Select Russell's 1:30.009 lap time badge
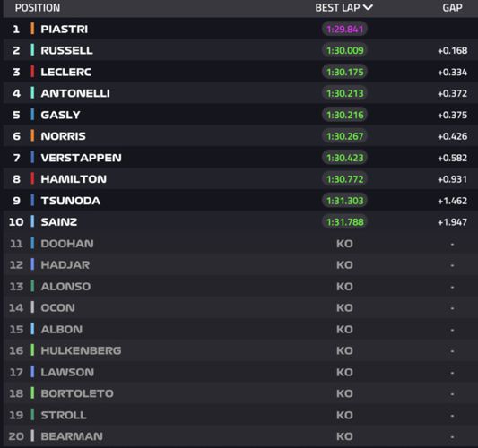Viewport: 478px width, 448px height. coord(344,50)
